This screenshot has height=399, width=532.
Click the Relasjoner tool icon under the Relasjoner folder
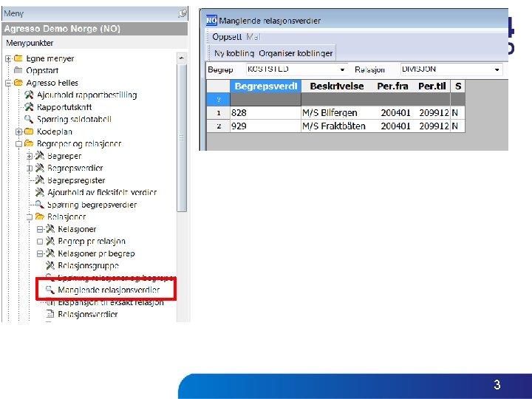coord(50,229)
